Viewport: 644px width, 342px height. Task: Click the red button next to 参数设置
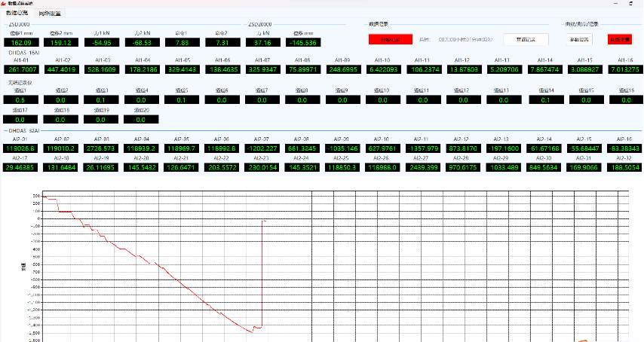[x=620, y=39]
